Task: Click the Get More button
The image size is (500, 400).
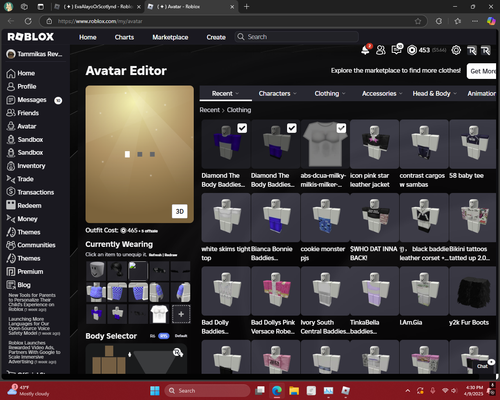Action: click(482, 71)
